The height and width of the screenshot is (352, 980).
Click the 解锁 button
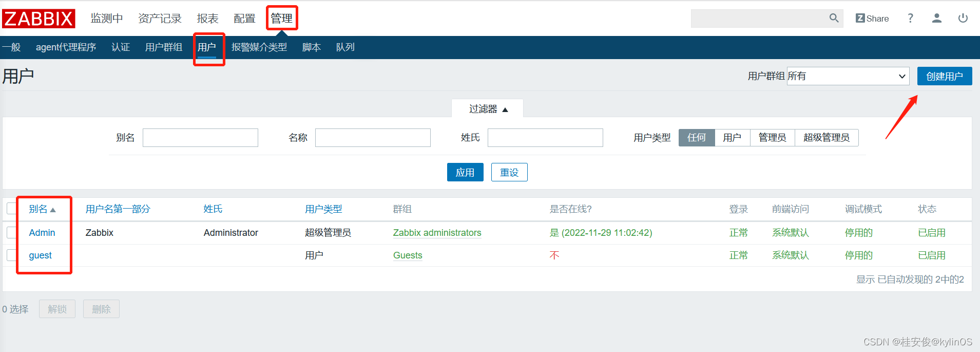[x=57, y=309]
